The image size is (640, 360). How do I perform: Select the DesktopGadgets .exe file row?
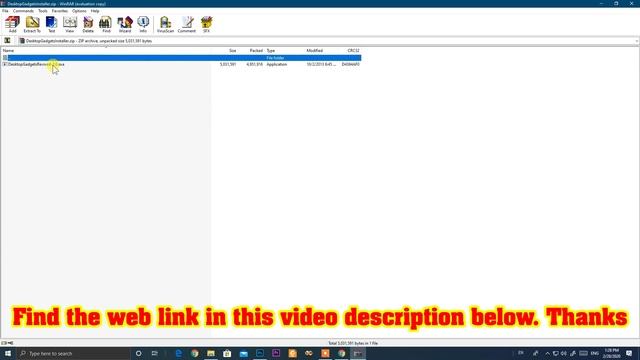(181, 64)
